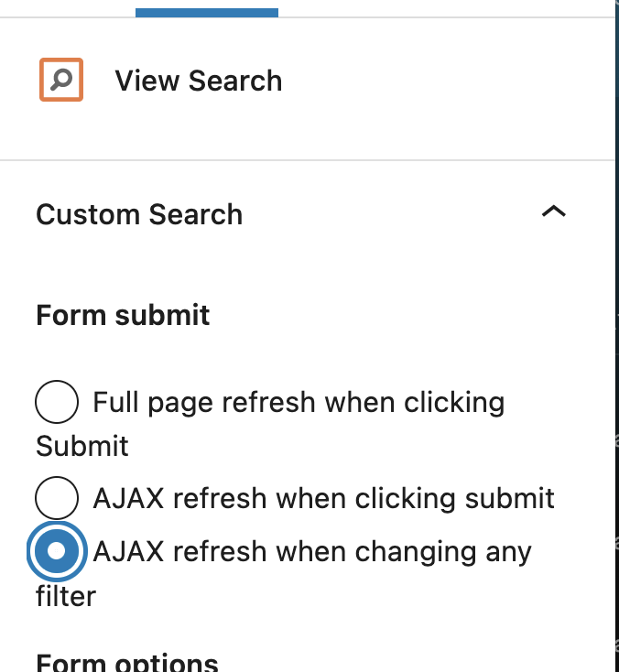
Task: Click the Form options section heading
Action: pos(127,663)
